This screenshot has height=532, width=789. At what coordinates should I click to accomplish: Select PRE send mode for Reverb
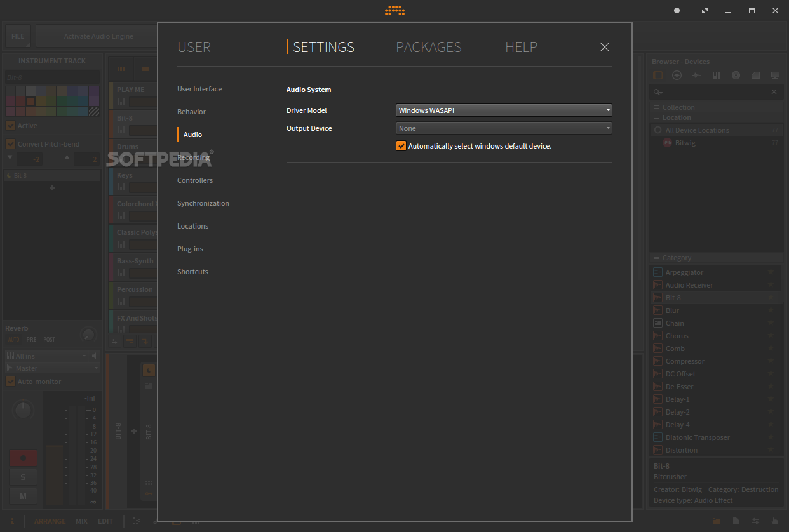[x=31, y=340]
